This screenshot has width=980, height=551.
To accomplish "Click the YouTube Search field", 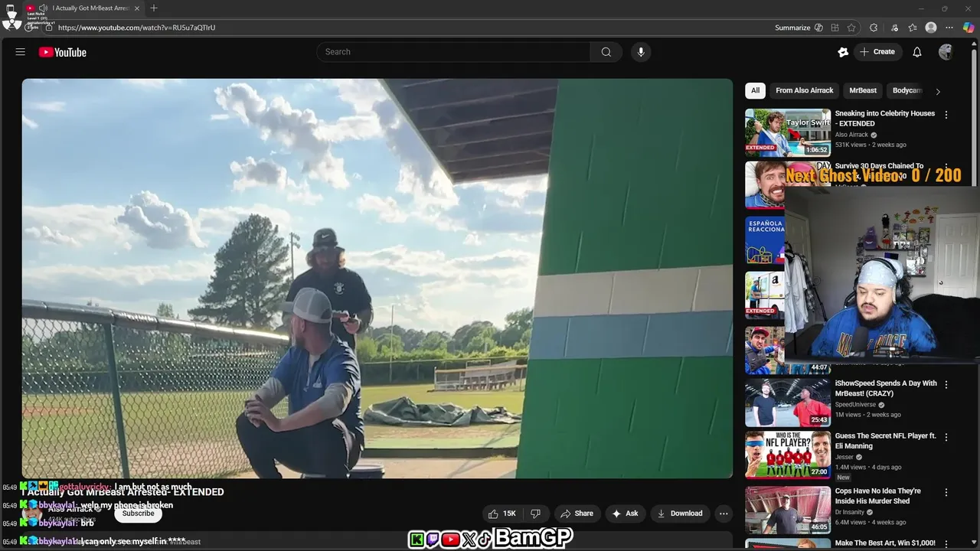I will [453, 52].
